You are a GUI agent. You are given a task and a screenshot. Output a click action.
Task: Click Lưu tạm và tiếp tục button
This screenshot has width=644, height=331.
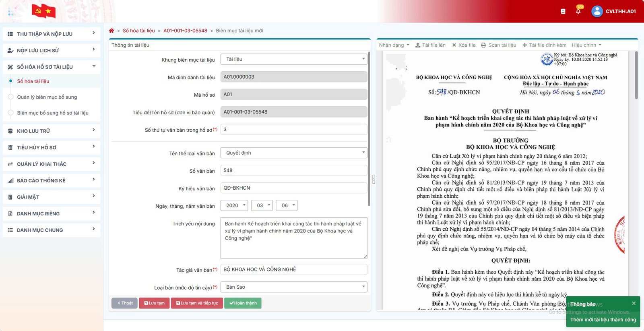pos(197,303)
